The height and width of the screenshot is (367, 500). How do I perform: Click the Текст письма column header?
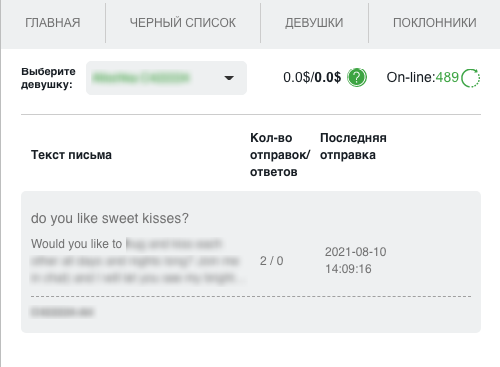71,155
